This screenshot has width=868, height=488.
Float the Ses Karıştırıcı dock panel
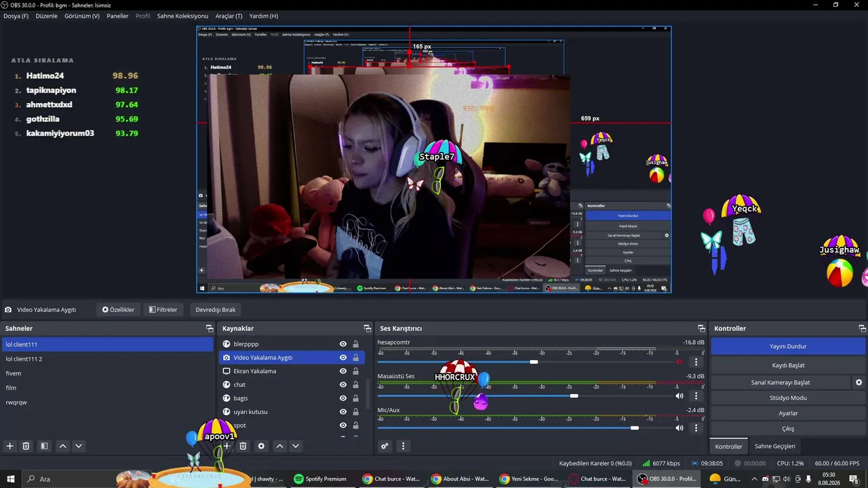(701, 328)
